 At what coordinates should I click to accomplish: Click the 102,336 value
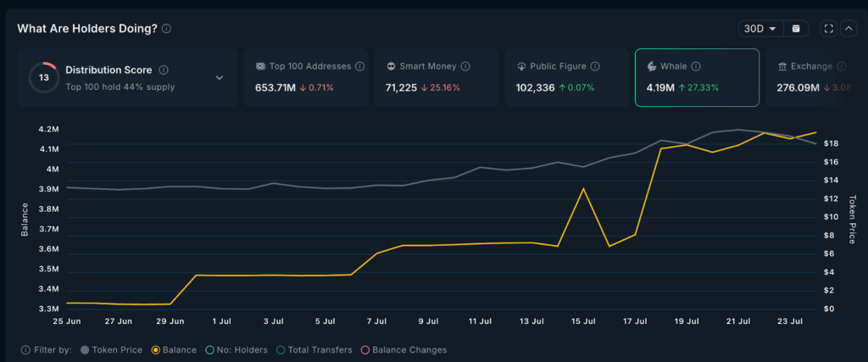(536, 87)
